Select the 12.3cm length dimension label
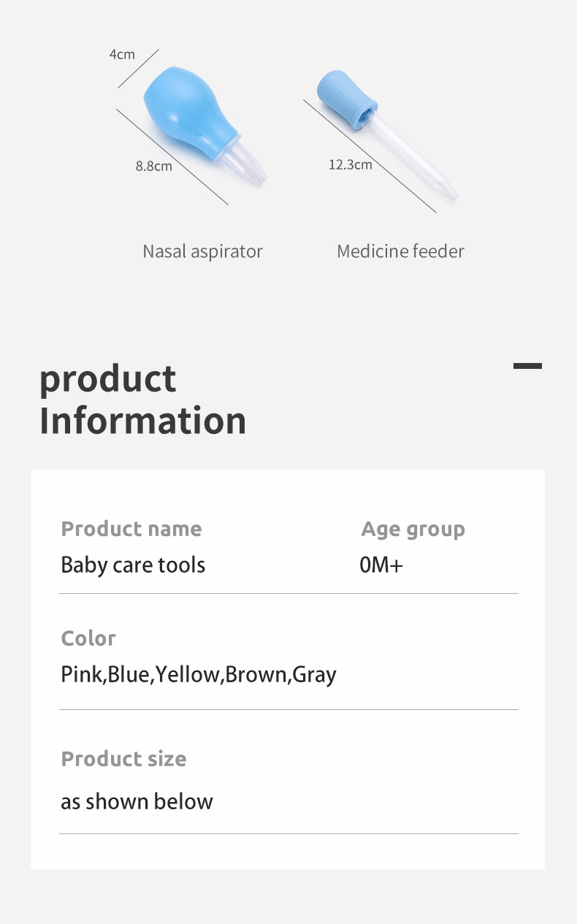Viewport: 577px width, 924px height. 350,164
